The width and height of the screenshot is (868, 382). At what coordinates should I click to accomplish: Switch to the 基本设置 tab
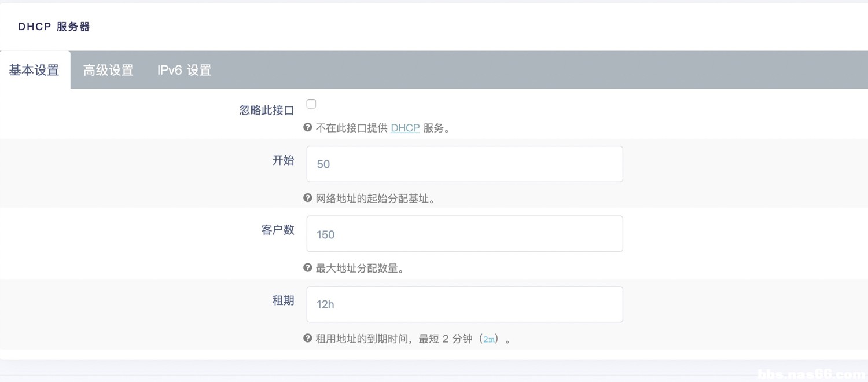(x=34, y=70)
